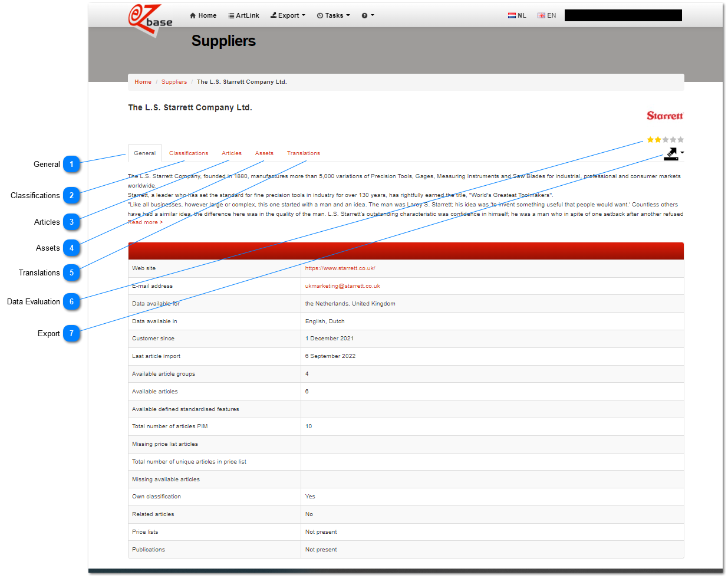Open the help question-mark dropdown
The image size is (728, 578).
[x=368, y=15]
